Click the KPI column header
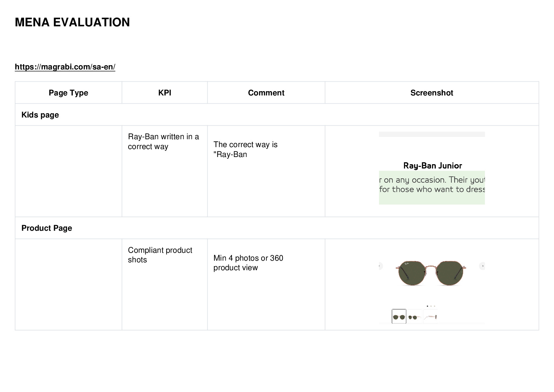Viewport: 554px width, 392px height. click(x=164, y=93)
